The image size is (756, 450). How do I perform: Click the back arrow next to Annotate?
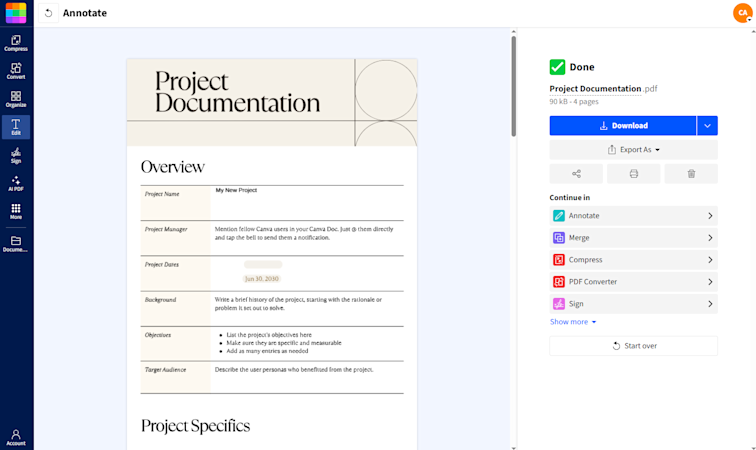click(x=48, y=13)
